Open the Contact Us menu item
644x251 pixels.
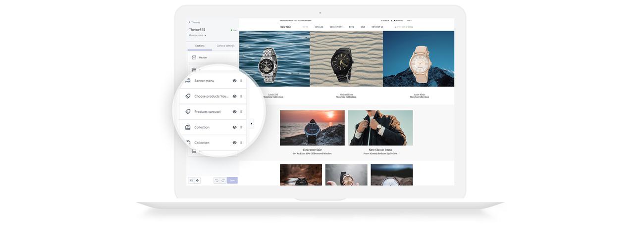[x=377, y=27]
